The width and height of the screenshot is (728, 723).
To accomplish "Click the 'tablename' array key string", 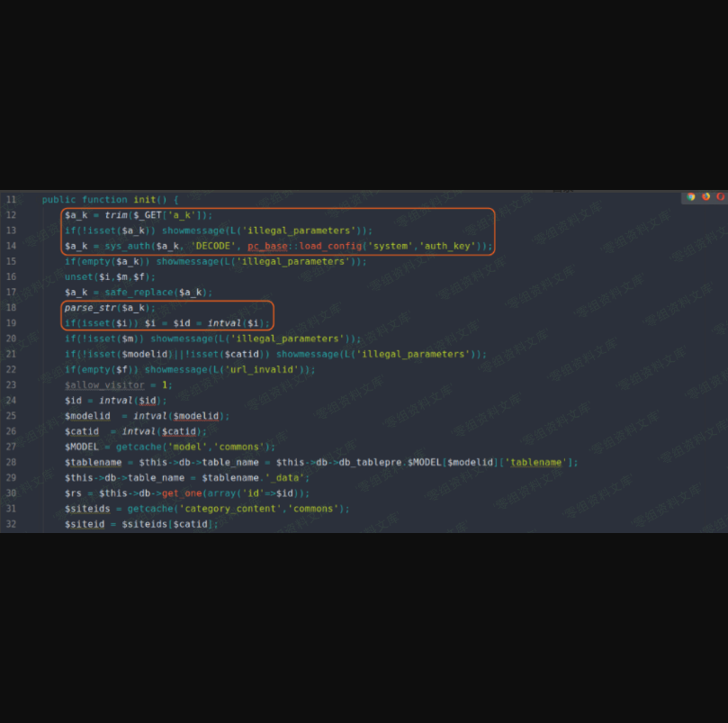I will [x=536, y=463].
